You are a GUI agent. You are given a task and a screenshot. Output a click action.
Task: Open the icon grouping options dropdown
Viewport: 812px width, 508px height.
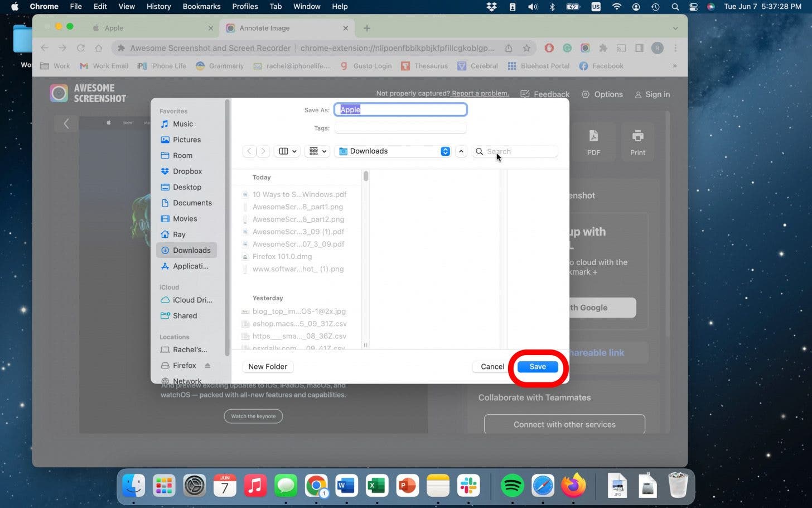tap(317, 151)
